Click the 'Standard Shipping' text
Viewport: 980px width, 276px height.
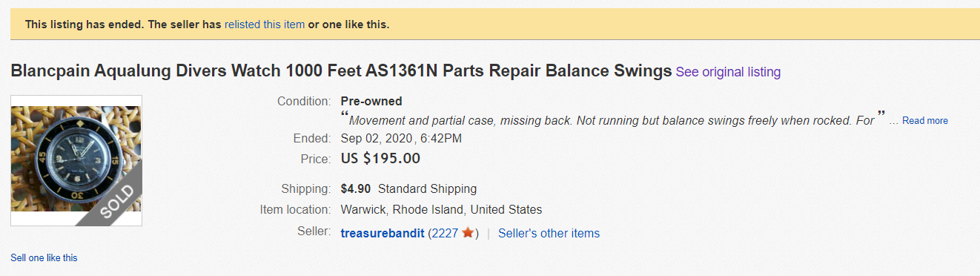click(x=427, y=188)
